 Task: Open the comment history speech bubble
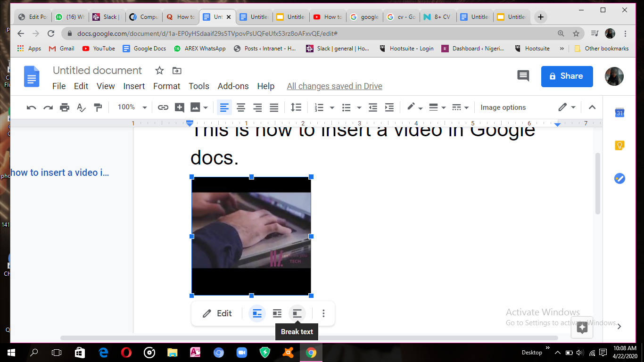tap(523, 76)
